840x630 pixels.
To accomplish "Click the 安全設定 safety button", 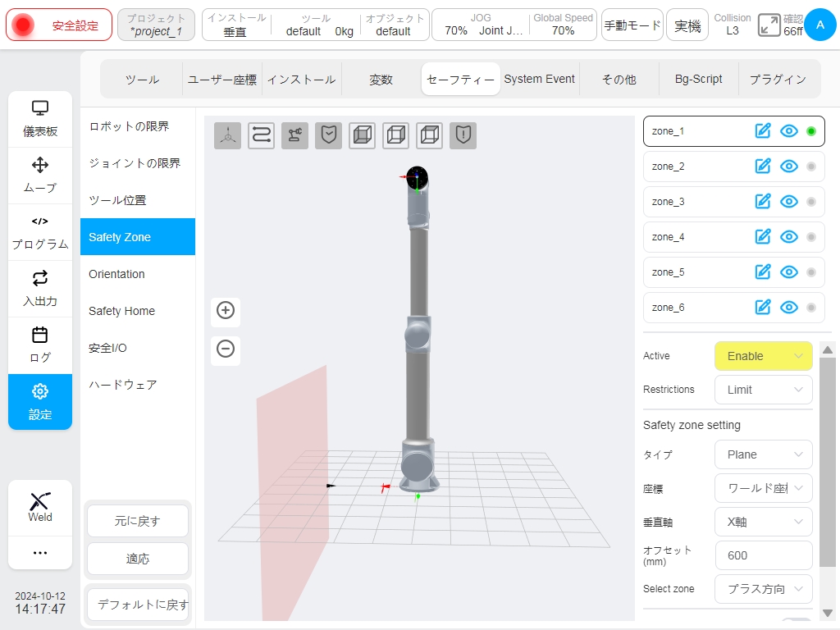I will coord(59,25).
